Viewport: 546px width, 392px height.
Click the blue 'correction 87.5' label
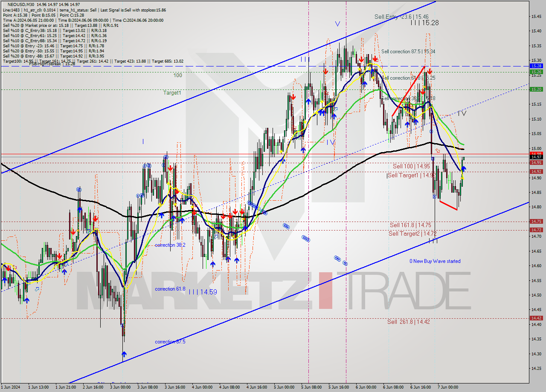[x=170, y=342]
